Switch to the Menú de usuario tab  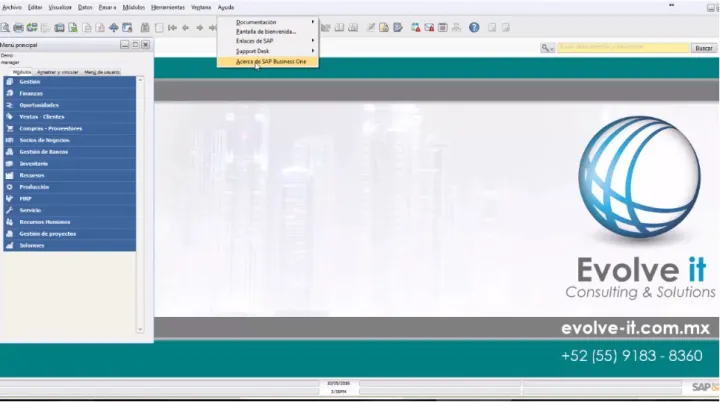coord(102,72)
